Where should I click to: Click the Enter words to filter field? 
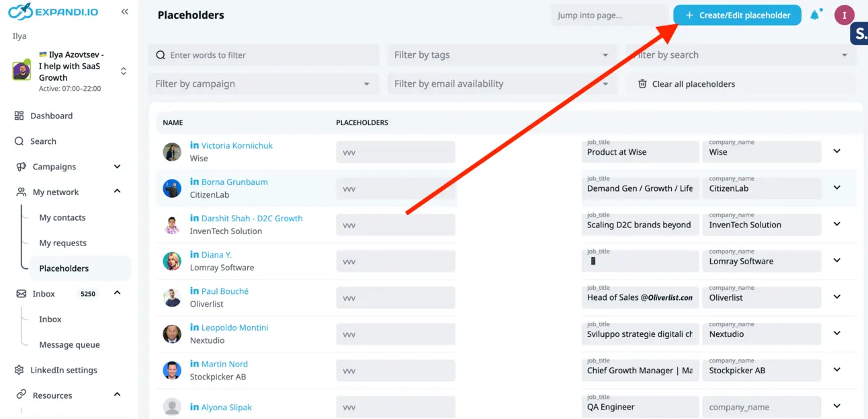click(263, 55)
